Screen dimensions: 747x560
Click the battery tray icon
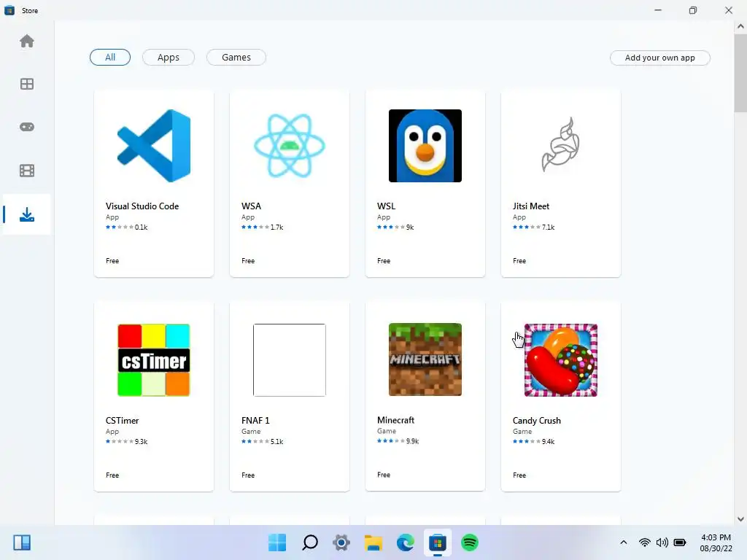click(x=680, y=542)
